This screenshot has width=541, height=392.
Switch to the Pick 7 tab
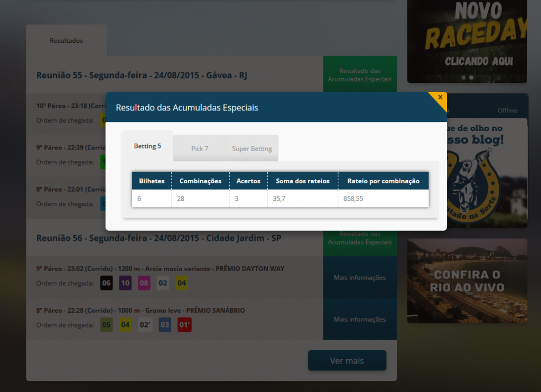[199, 148]
